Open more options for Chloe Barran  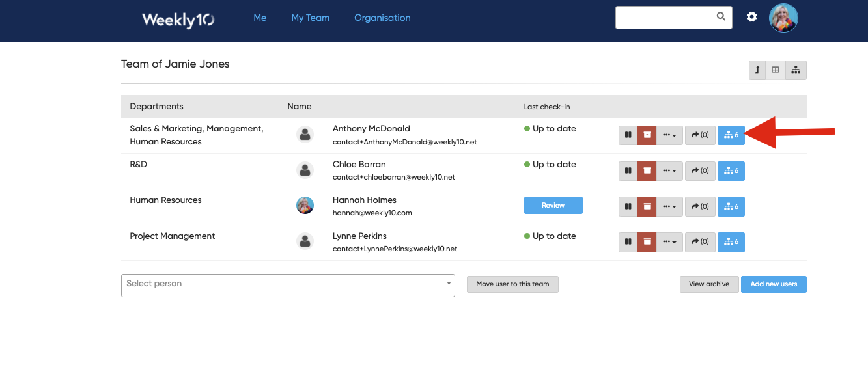(x=669, y=170)
